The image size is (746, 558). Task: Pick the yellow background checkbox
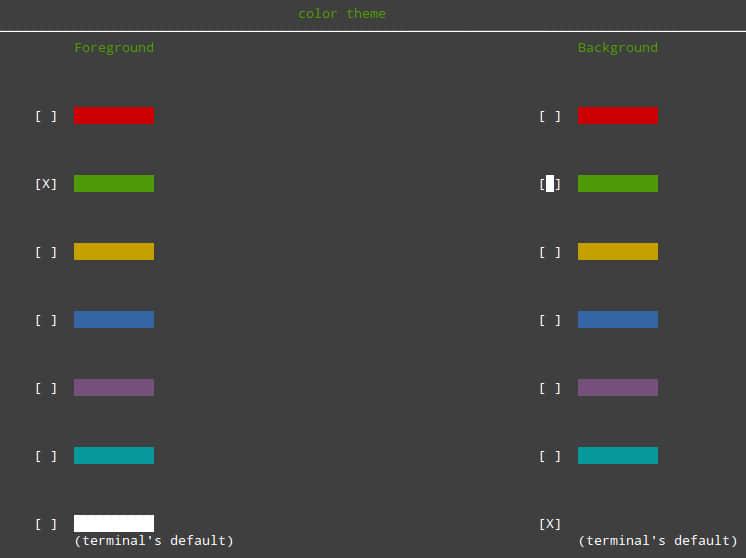(x=550, y=252)
